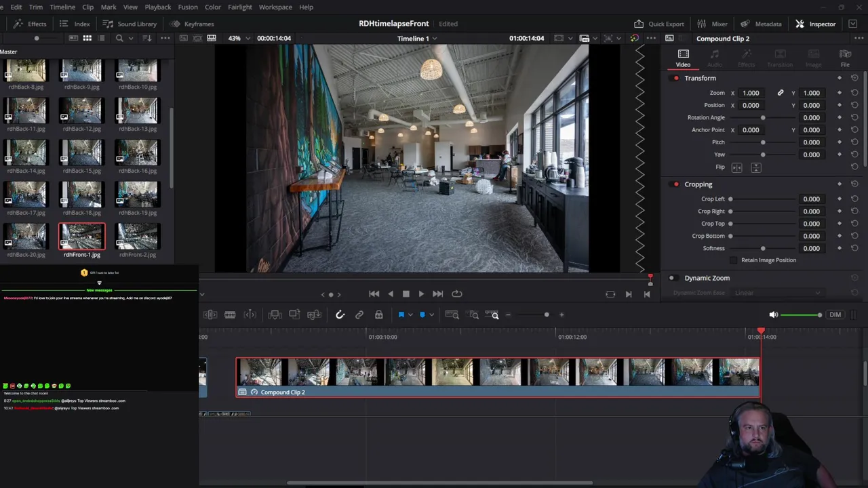Reset the Zoom parameter in Transform
The image size is (868, 488).
tap(854, 93)
